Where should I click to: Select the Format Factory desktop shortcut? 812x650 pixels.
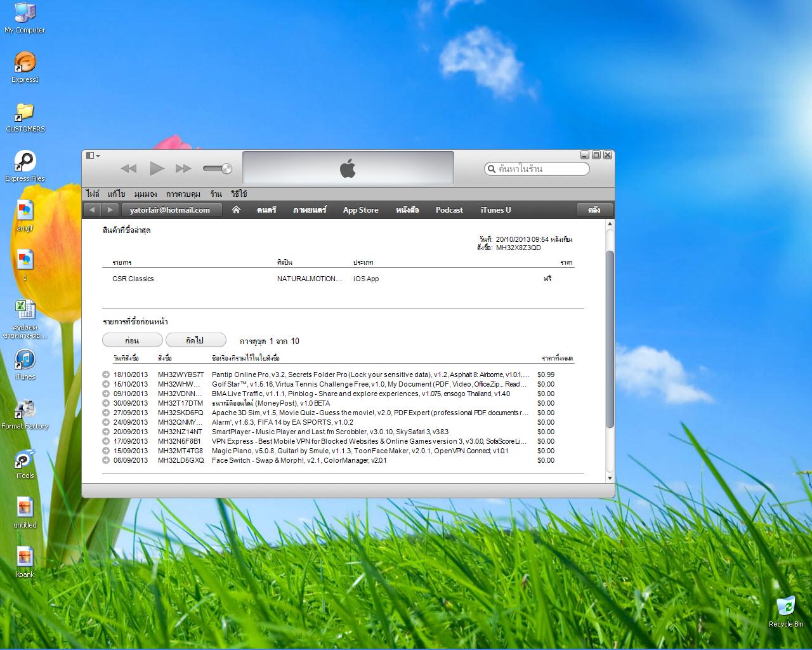[25, 414]
